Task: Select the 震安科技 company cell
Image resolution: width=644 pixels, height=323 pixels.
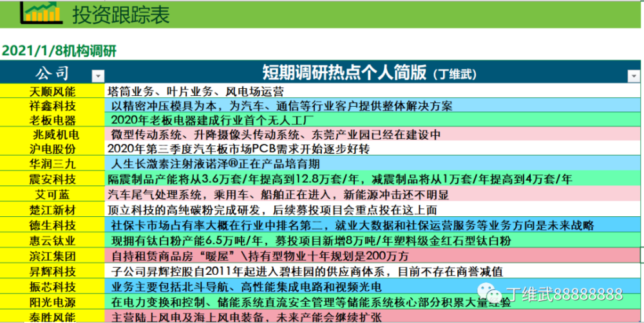Action: 53,178
